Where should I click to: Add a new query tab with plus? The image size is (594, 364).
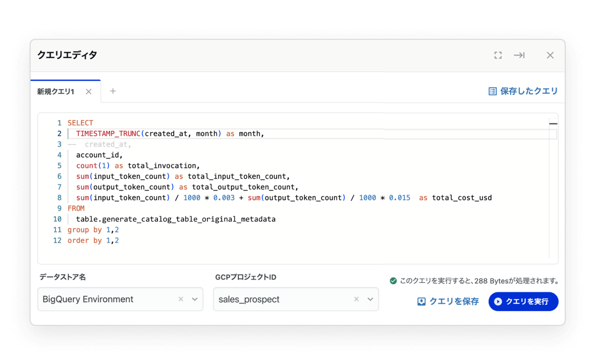[x=113, y=91]
